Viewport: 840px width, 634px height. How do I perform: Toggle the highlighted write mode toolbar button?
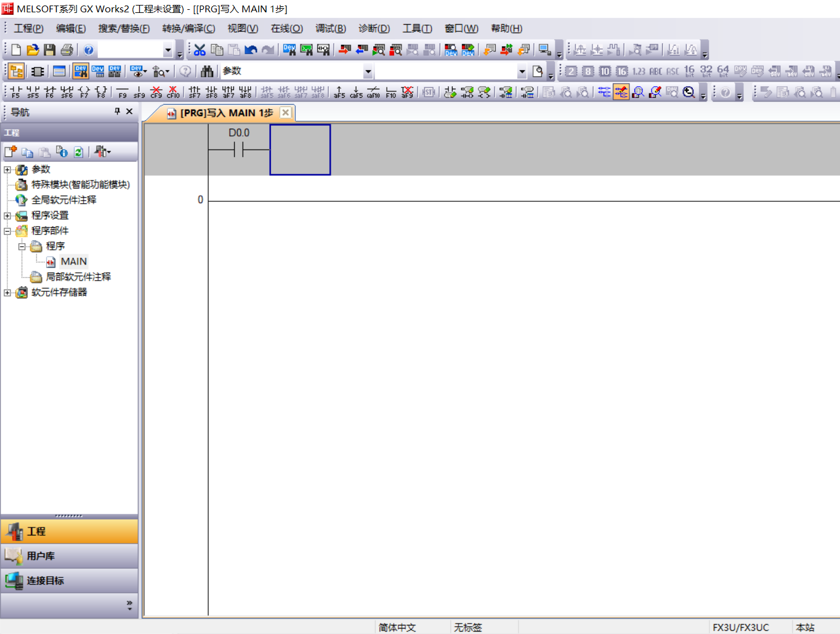(621, 92)
